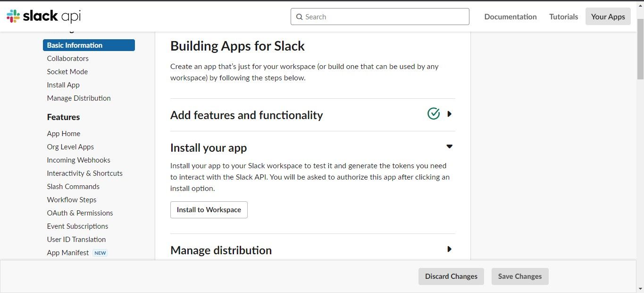Open the Tutorials page
Viewport: 644px width, 293px height.
click(563, 16)
